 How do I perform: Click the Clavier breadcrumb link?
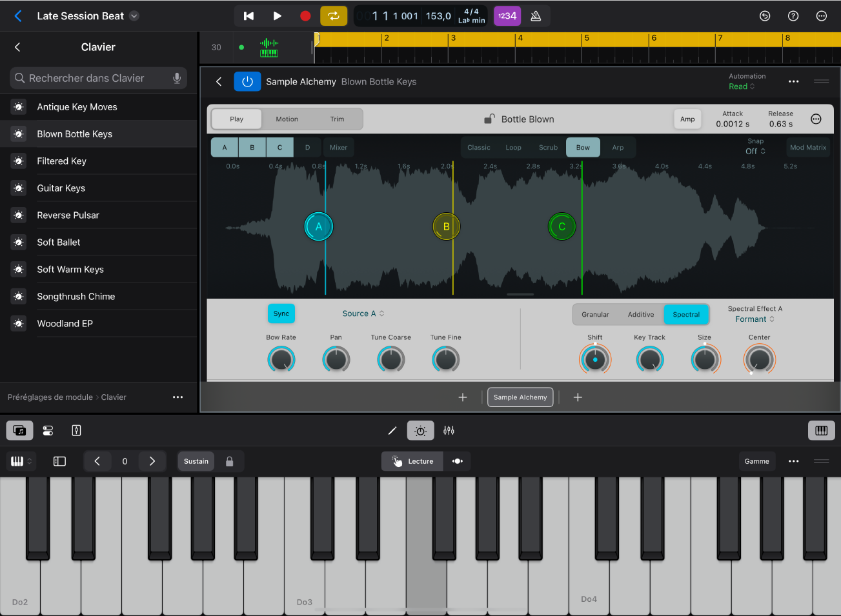(x=114, y=397)
